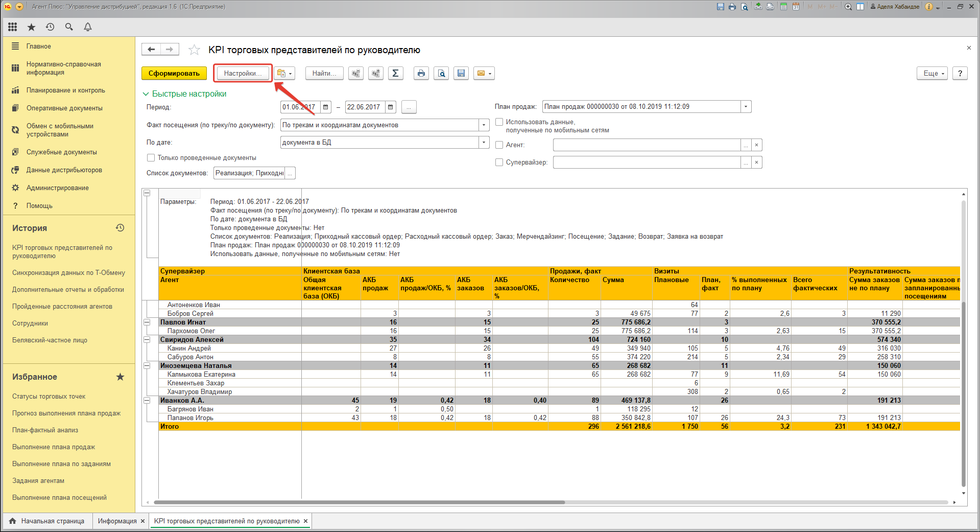Open help with the ? button

pyautogui.click(x=960, y=74)
